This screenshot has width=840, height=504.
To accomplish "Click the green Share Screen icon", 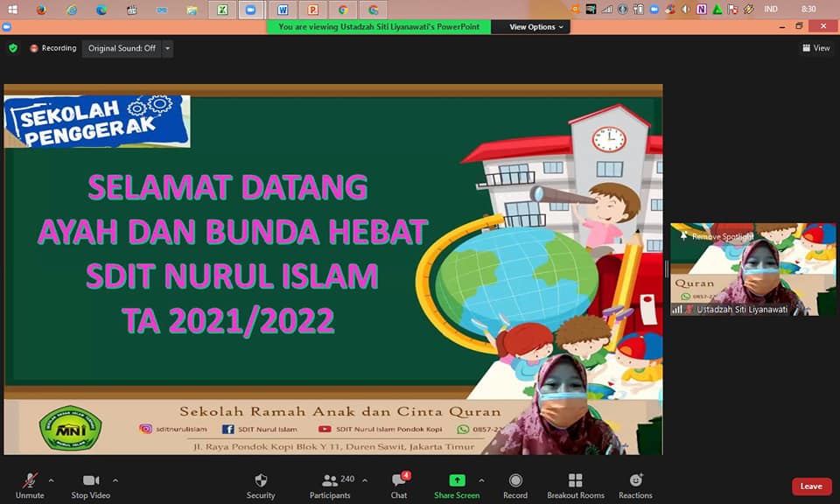I will (457, 480).
